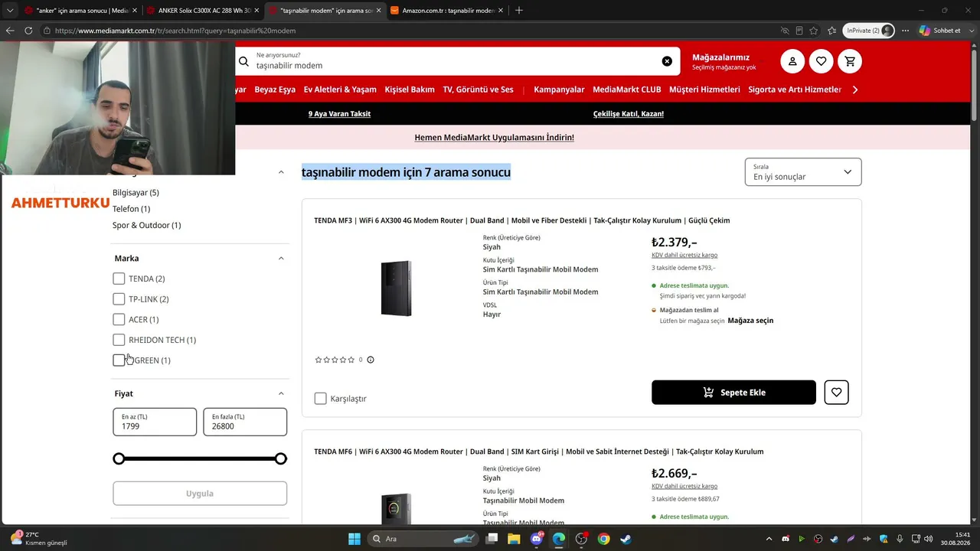
Task: Open the Edge browser settings menu dots
Action: (x=906, y=31)
